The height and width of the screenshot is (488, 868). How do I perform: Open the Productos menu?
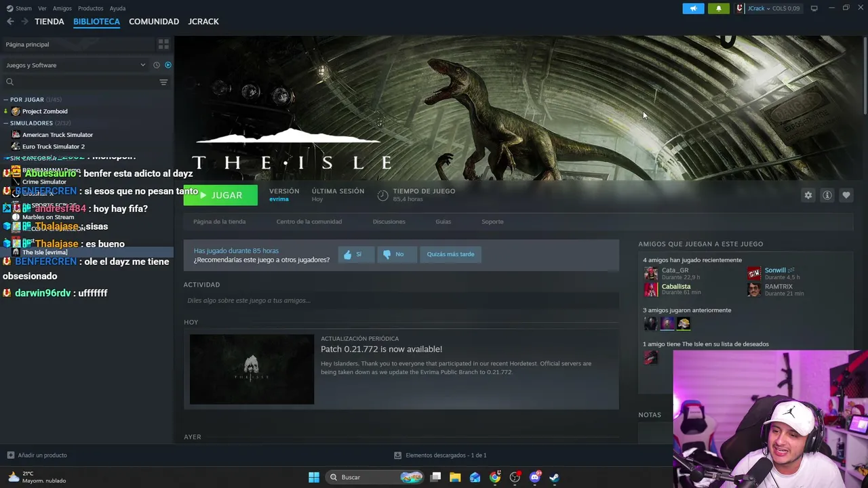90,8
